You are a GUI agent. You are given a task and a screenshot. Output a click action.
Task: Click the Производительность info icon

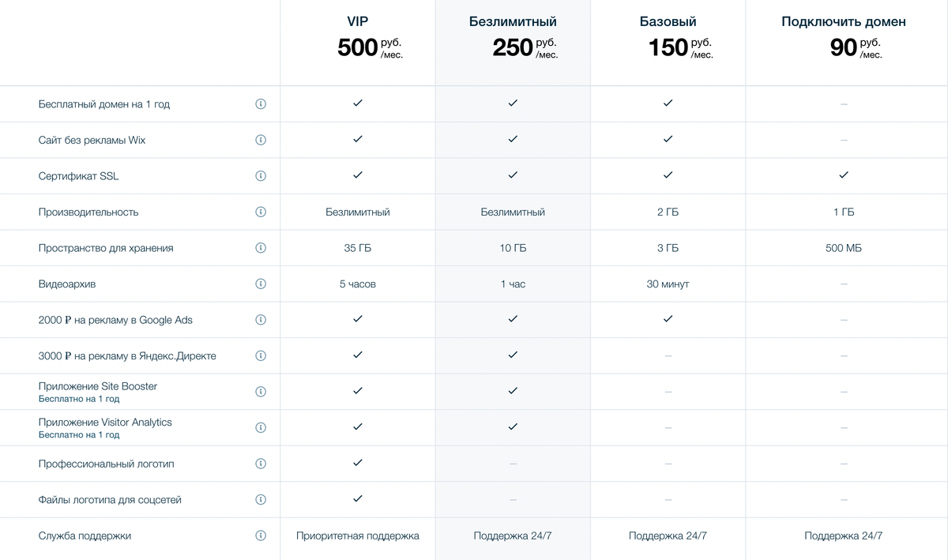point(261,212)
